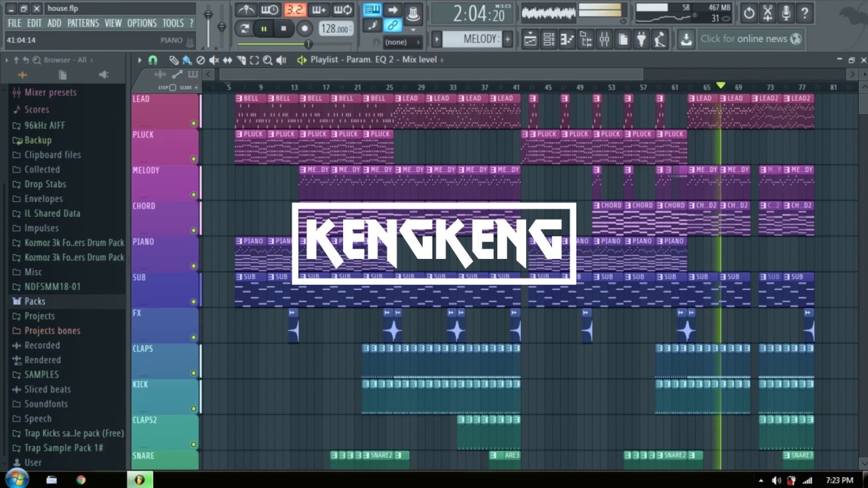The height and width of the screenshot is (488, 868).
Task: Open the PATTERNS menu
Action: point(83,23)
